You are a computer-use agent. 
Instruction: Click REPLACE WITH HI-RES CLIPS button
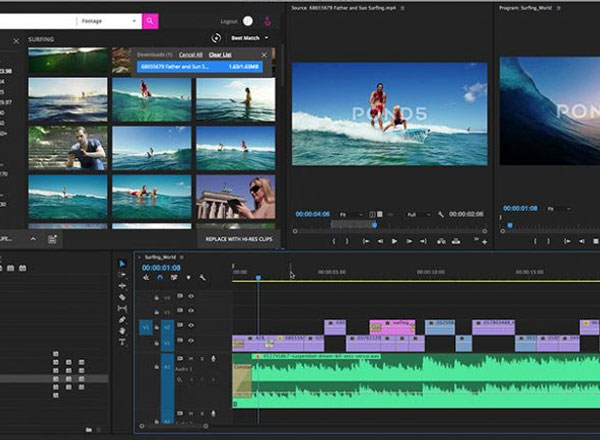click(x=239, y=239)
